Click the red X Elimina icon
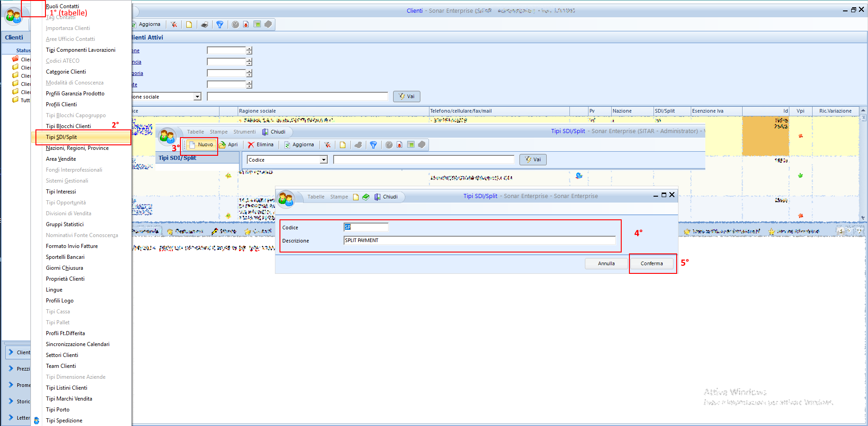This screenshot has width=868, height=426. (x=251, y=145)
